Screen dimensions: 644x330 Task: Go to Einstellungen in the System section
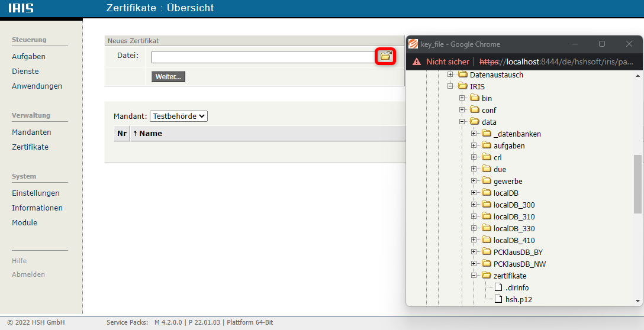(x=36, y=193)
